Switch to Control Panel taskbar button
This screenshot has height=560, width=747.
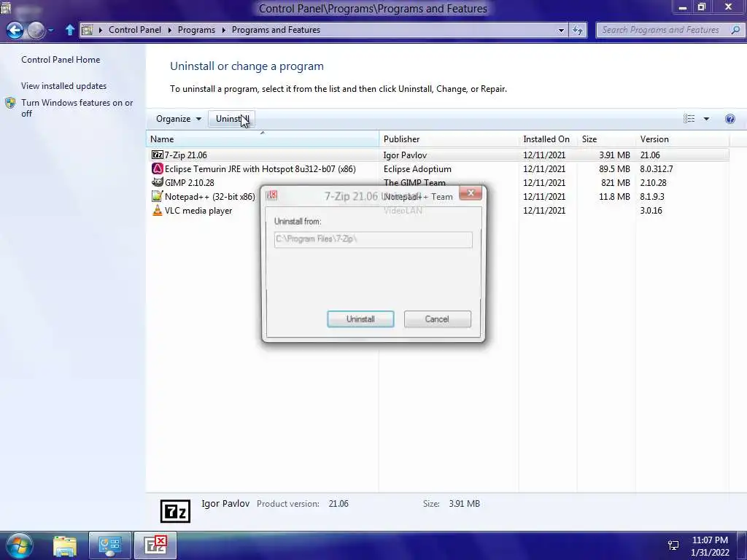(x=110, y=545)
